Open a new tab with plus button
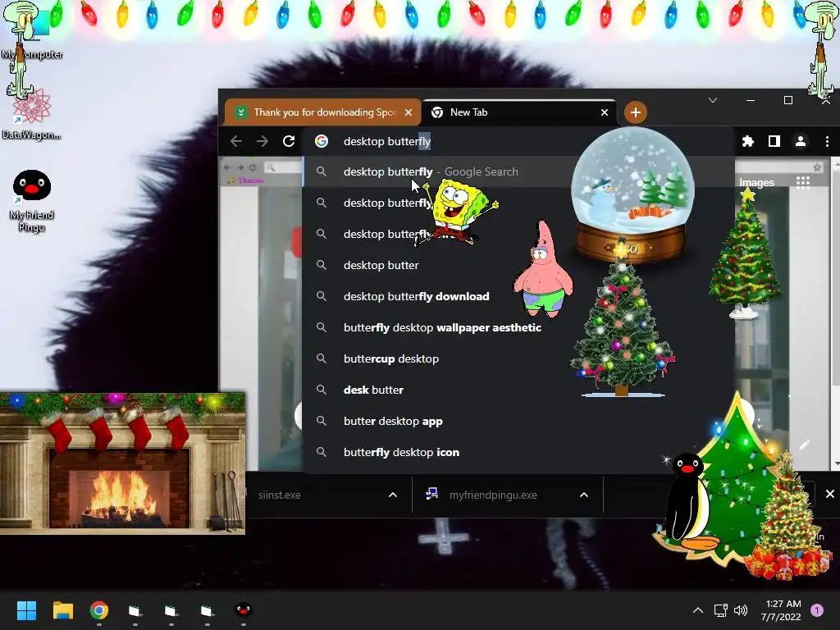 pyautogui.click(x=636, y=112)
